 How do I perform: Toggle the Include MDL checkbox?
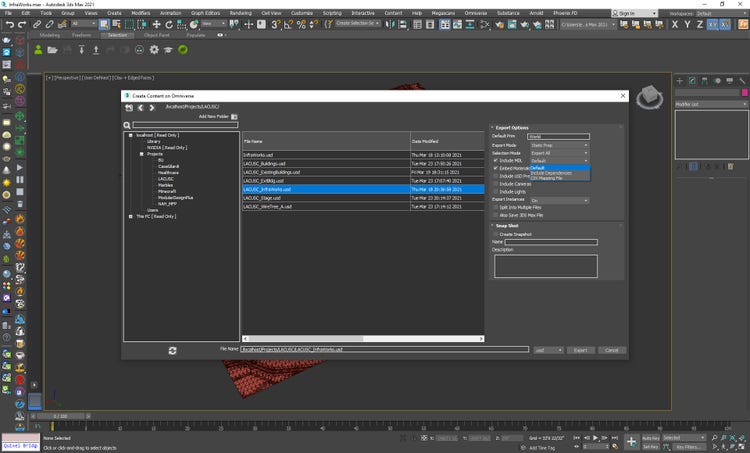(x=495, y=160)
